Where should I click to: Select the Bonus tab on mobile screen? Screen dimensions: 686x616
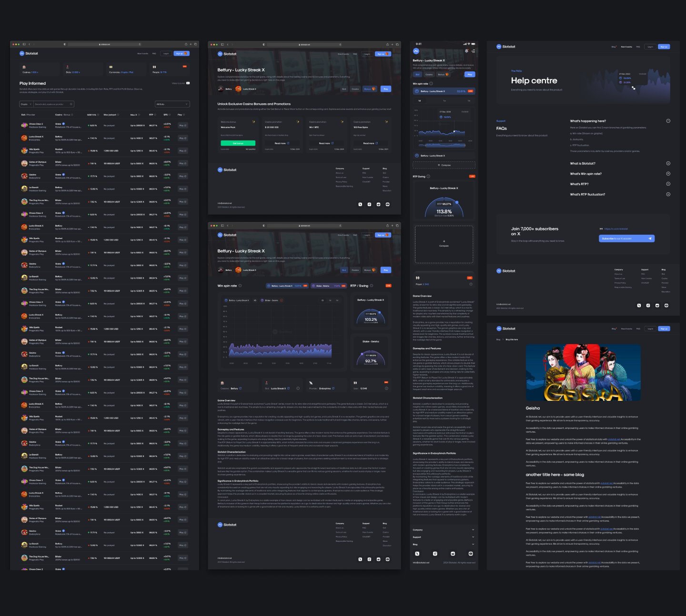pos(443,74)
